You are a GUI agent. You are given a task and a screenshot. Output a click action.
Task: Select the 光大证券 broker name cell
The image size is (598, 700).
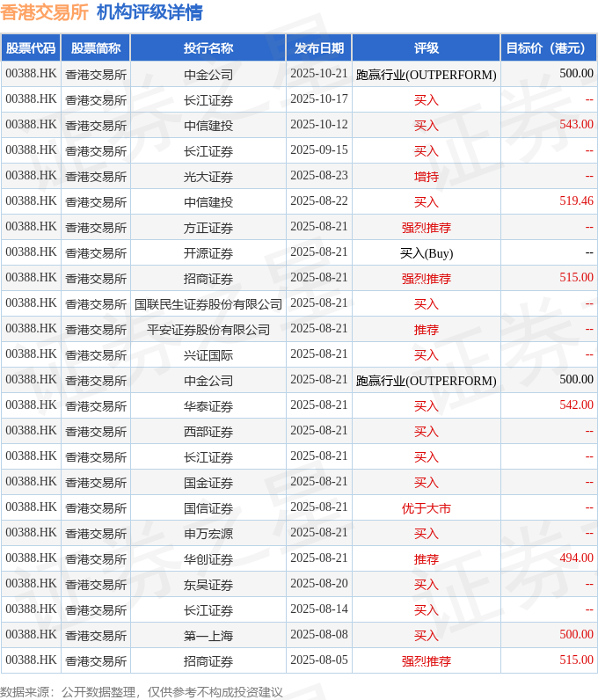tap(208, 176)
